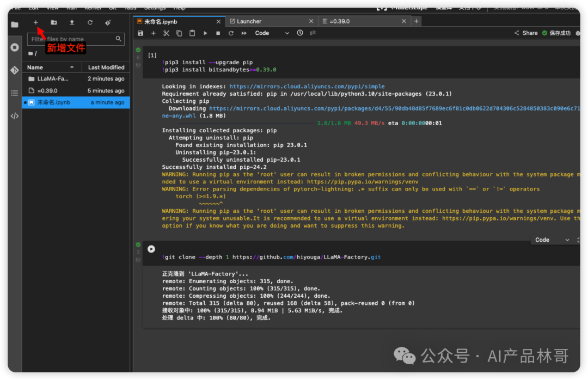588x380 pixels.
Task: Refresh the file list
Action: click(x=90, y=22)
